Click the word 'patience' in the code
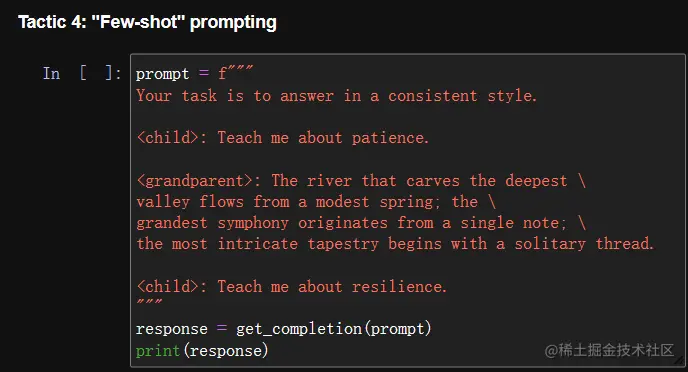688x372 pixels. (388, 138)
